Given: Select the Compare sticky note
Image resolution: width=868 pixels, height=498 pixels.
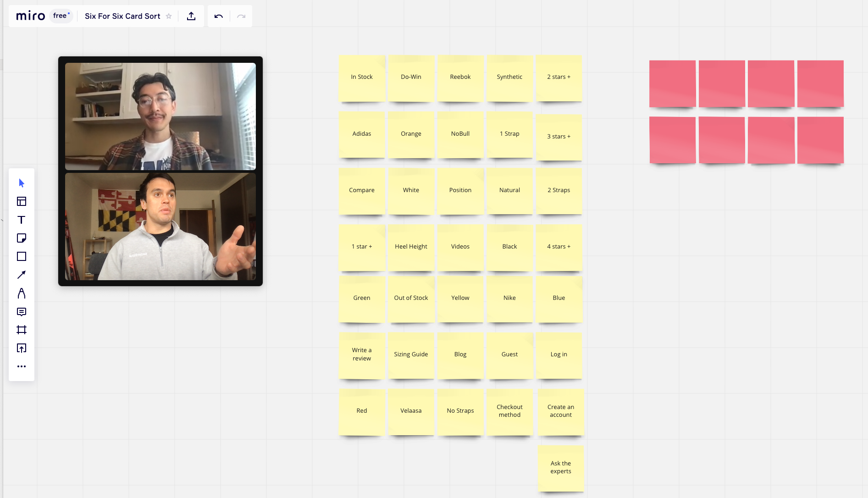Looking at the screenshot, I should 362,191.
